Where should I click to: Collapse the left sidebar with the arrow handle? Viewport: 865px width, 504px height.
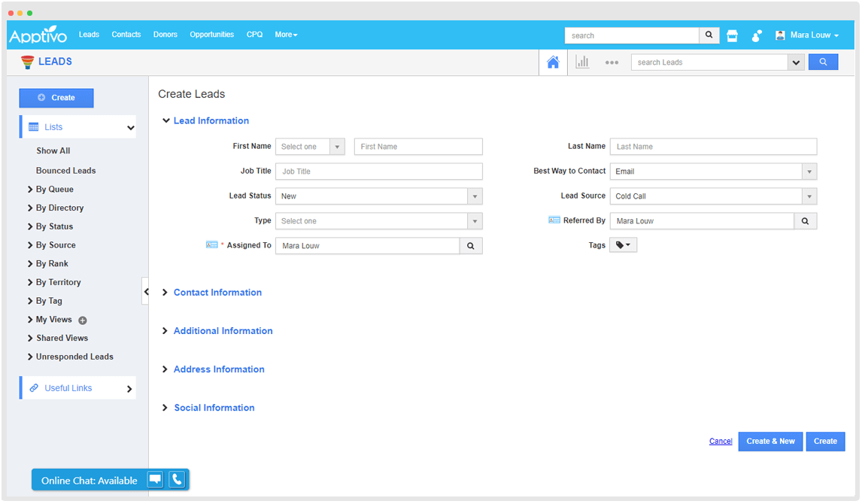tap(147, 291)
